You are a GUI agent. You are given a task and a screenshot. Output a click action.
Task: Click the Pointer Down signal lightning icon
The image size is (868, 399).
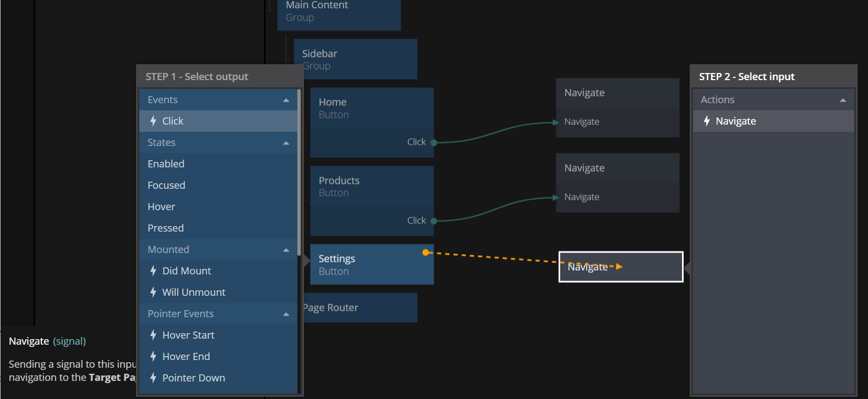153,378
